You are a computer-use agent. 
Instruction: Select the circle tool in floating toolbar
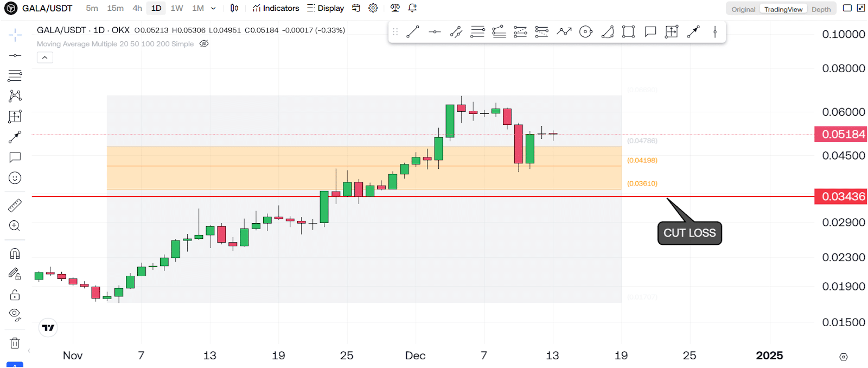(586, 32)
